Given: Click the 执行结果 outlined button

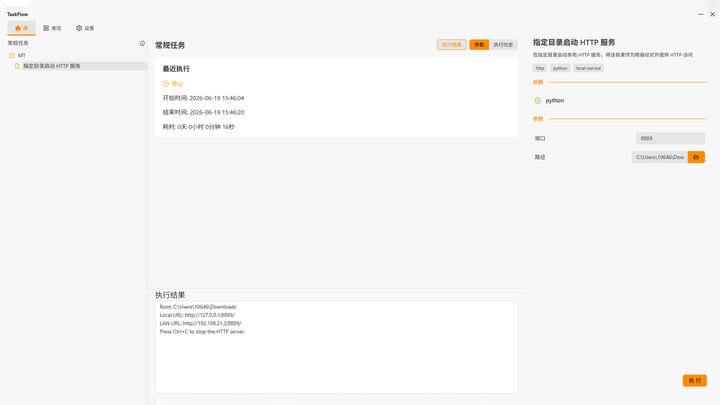Looking at the screenshot, I should (x=451, y=45).
